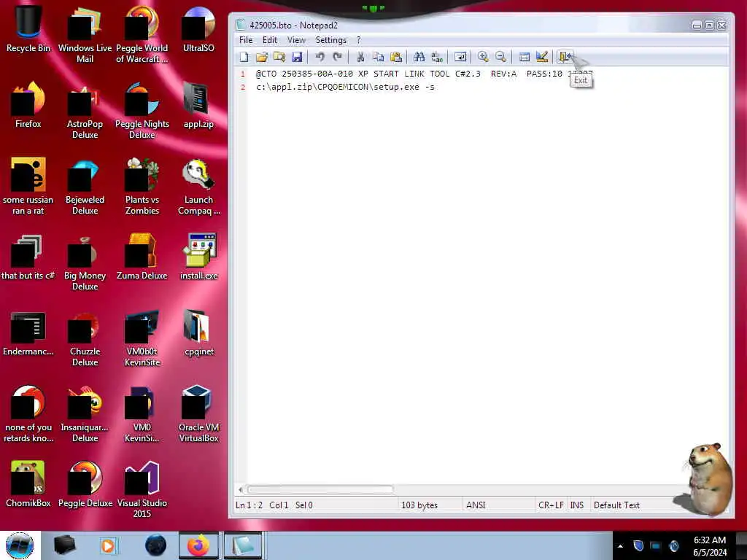
Task: Toggle the INS insert mode indicator
Action: click(577, 505)
